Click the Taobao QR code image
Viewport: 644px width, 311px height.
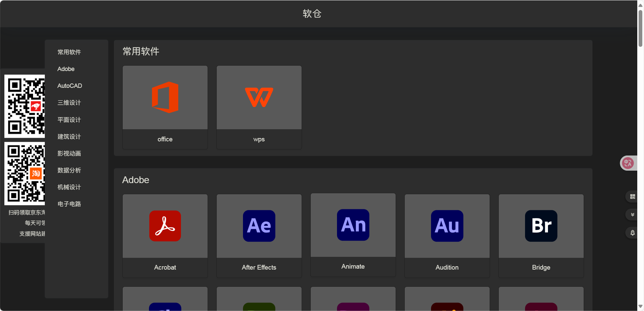[x=25, y=174]
